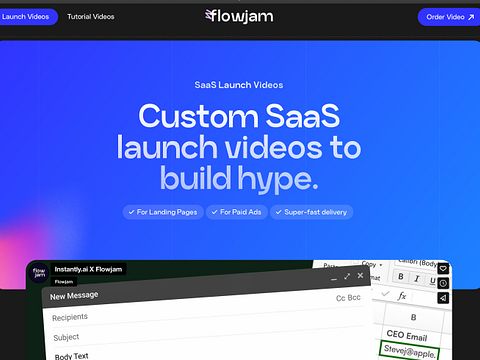Select the For Landing Pages checkmark pill
This screenshot has width=480, height=360.
tap(163, 212)
